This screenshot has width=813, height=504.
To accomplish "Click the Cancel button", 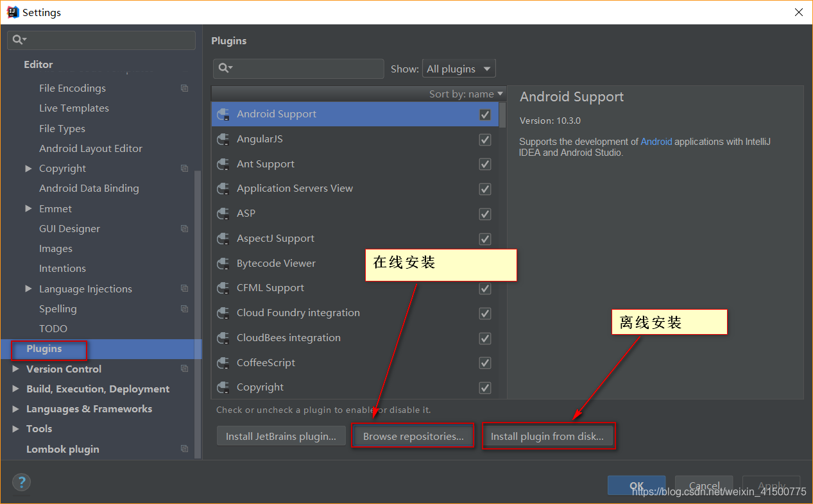I will 704,485.
